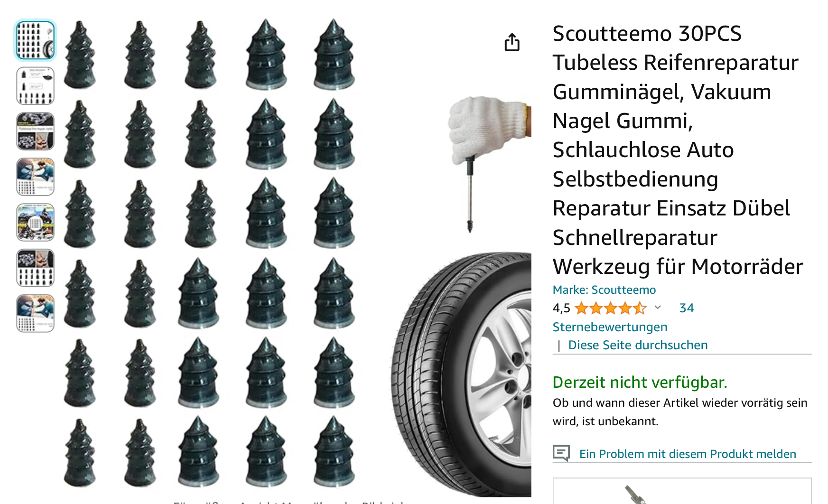This screenshot has height=504, width=828.
Task: Select the sixth product thumbnail
Action: [x=36, y=268]
